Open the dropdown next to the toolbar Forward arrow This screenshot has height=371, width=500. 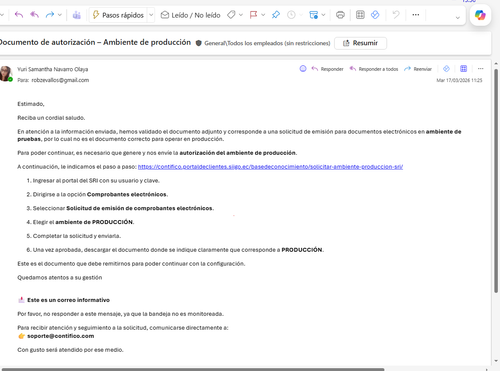point(60,15)
